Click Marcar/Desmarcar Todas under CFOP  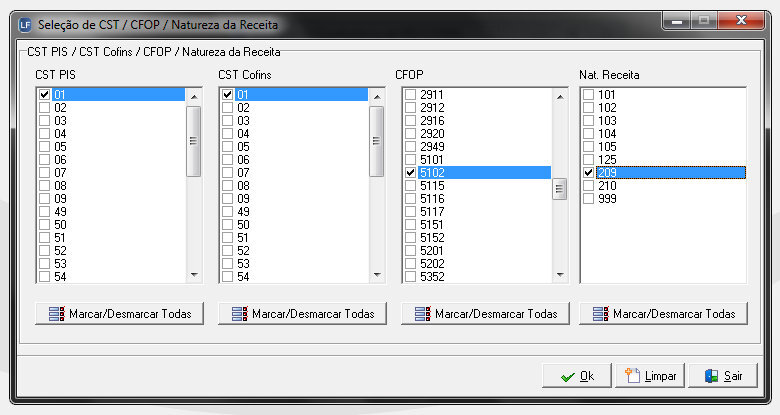(486, 313)
